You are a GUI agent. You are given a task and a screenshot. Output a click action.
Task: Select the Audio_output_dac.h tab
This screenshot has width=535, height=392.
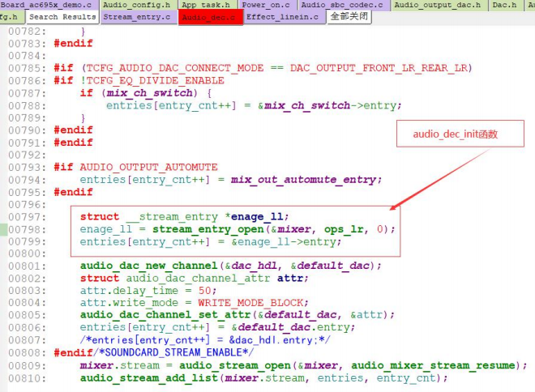click(439, 5)
